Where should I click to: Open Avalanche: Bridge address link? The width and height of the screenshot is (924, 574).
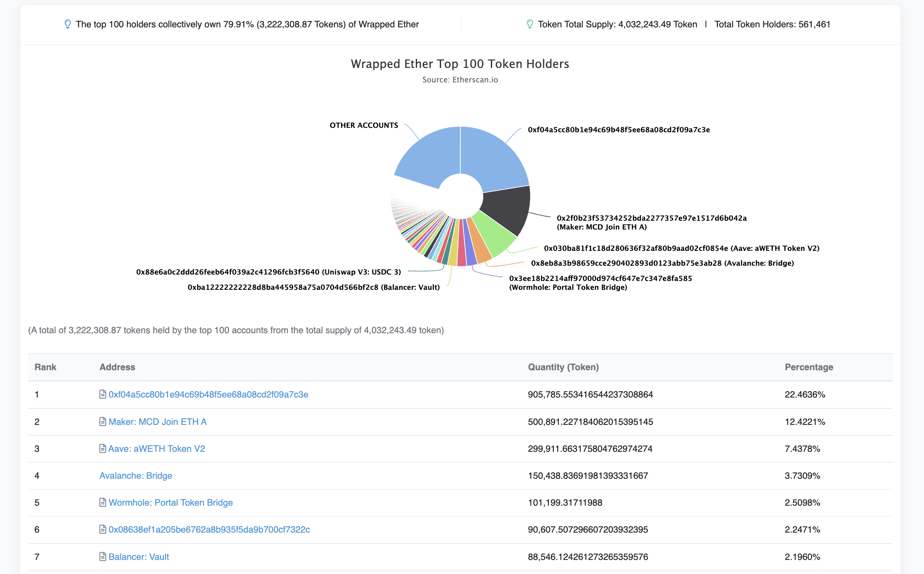pyautogui.click(x=136, y=476)
